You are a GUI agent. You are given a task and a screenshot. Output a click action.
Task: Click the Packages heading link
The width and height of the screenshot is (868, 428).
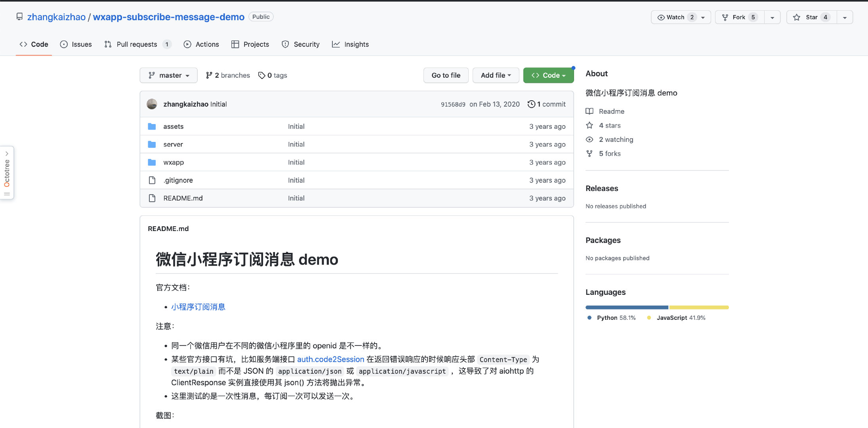point(603,241)
